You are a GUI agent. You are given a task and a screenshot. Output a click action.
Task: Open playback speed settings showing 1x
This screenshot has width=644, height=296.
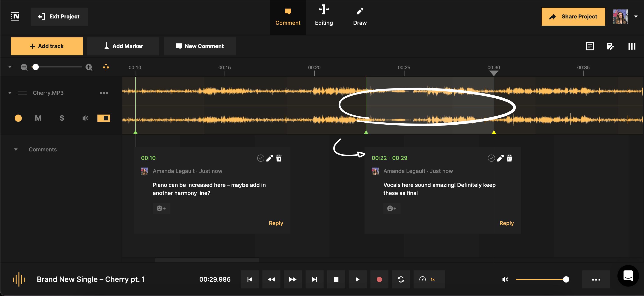coord(429,279)
